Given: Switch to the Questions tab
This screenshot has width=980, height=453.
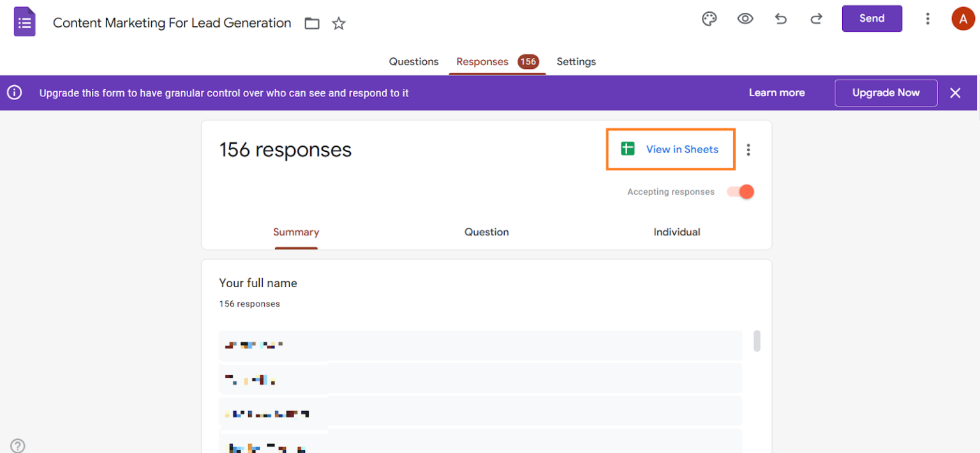Looking at the screenshot, I should tap(414, 62).
